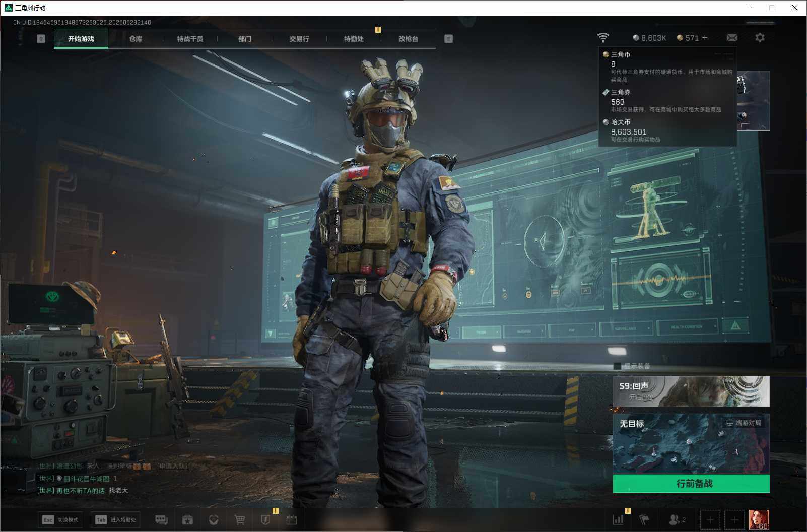Add currency with the plus next to 571
The height and width of the screenshot is (532, 807).
click(705, 38)
